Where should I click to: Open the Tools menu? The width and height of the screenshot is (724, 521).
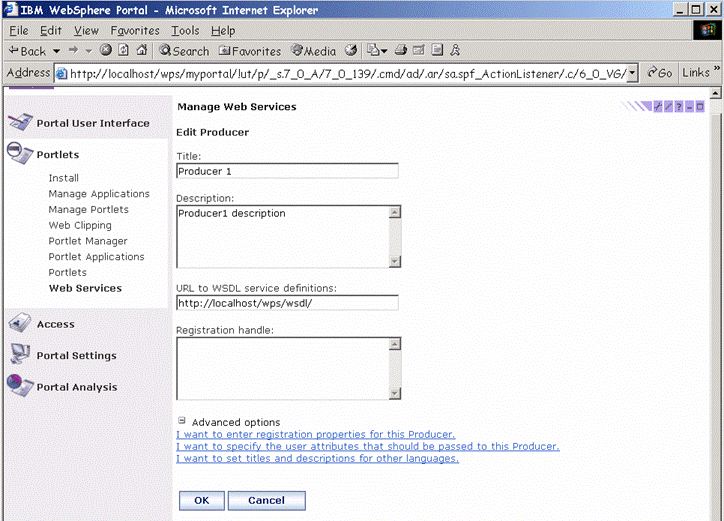coord(185,30)
